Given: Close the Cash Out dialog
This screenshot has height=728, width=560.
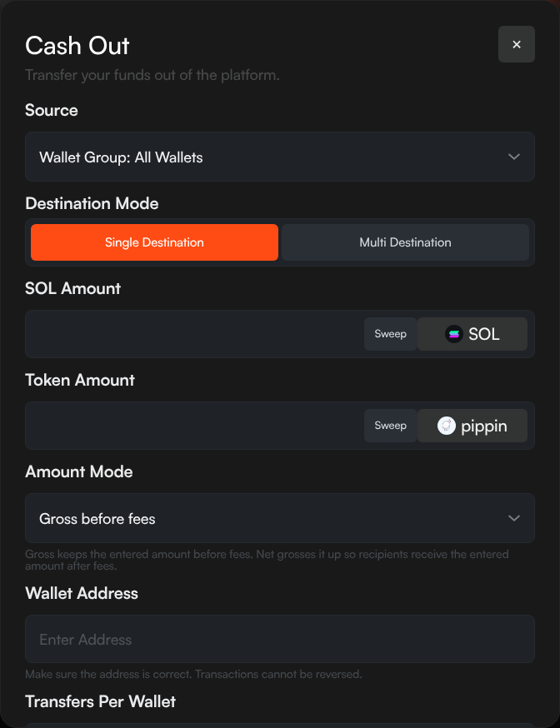Looking at the screenshot, I should pyautogui.click(x=517, y=44).
